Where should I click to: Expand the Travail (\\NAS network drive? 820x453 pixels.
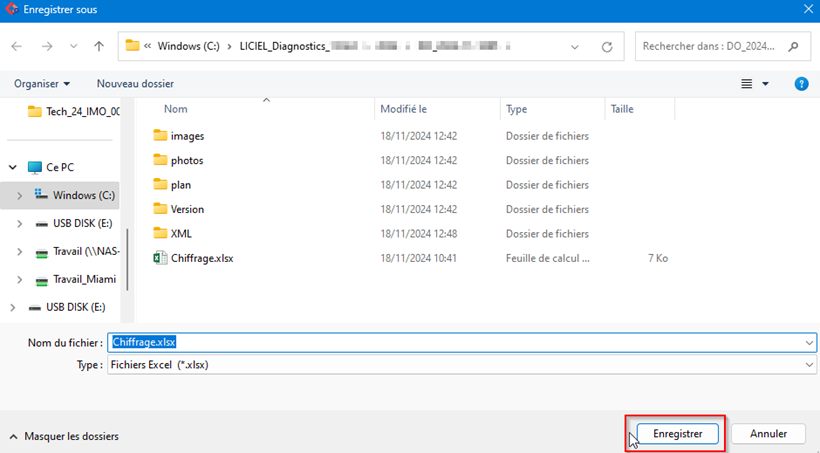[19, 252]
